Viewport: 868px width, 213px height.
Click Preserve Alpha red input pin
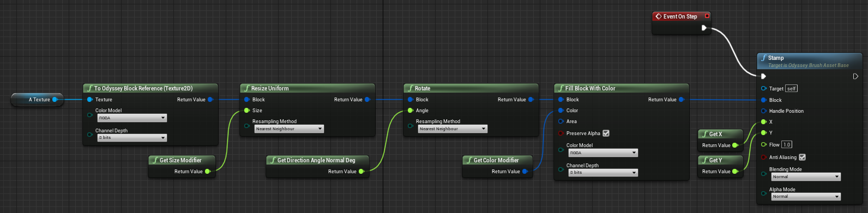561,133
